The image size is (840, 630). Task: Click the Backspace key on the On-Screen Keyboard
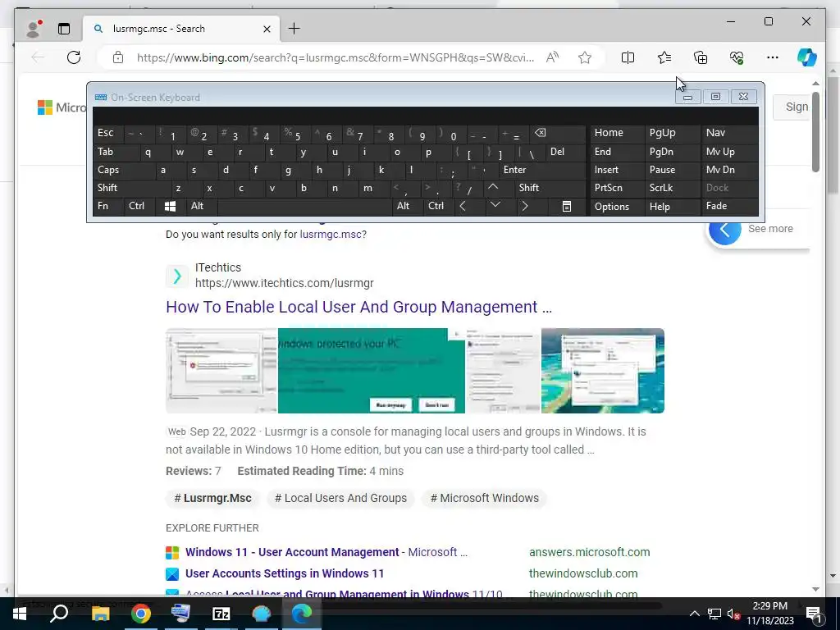pyautogui.click(x=557, y=134)
